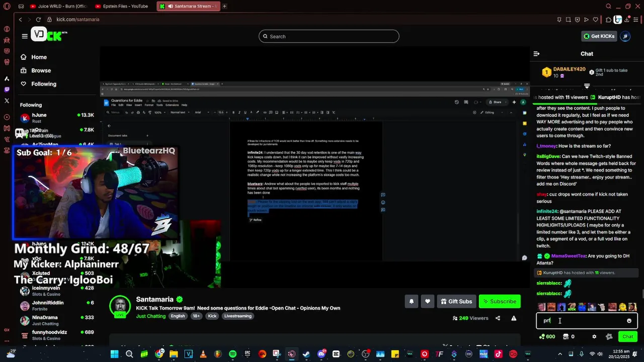Viewport: 644px width, 362px height.
Task: Click the yellow smiley emote in the chat emote bar
Action: pos(622,307)
